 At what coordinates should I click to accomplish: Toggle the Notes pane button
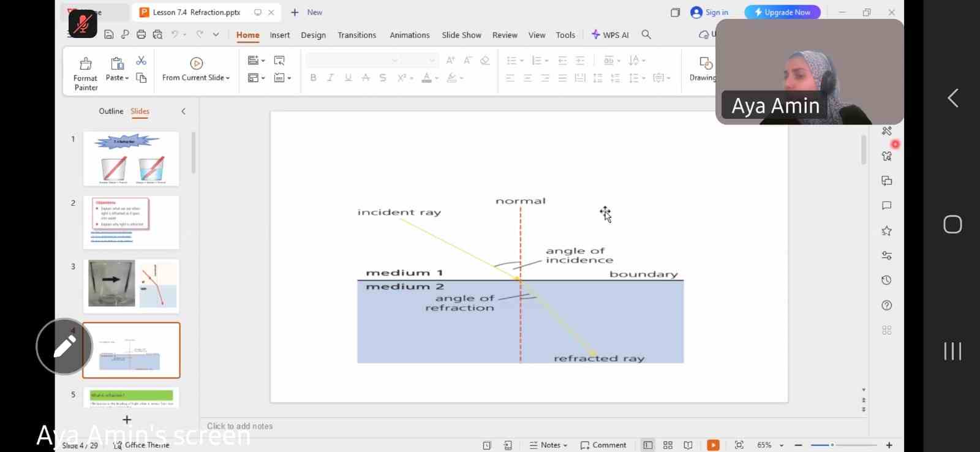548,445
